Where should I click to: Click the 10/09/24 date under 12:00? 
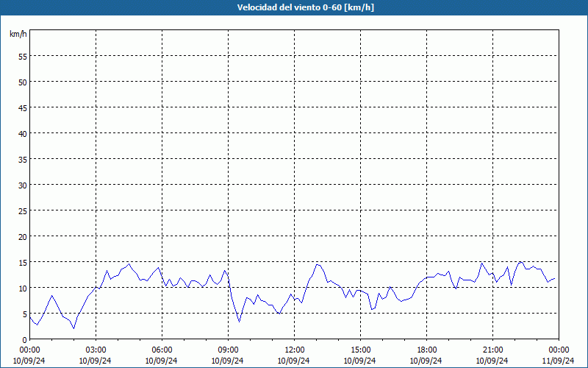pyautogui.click(x=293, y=361)
